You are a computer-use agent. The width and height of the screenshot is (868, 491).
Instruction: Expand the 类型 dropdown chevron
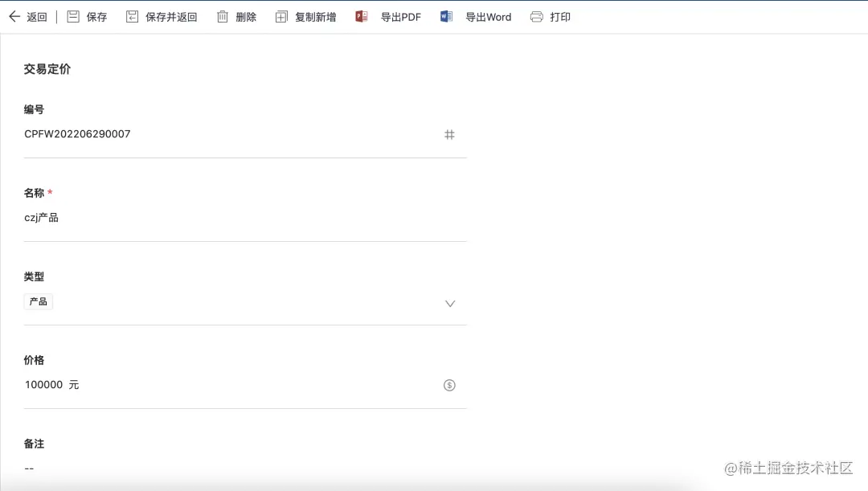[x=450, y=303]
